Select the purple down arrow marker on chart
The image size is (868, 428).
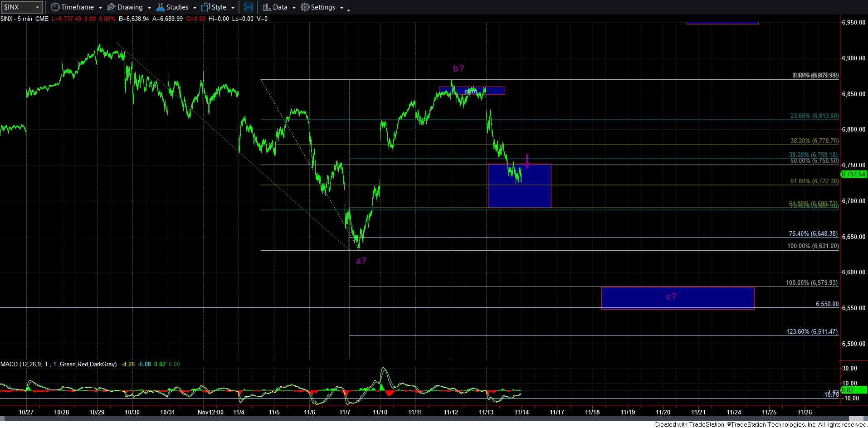tap(527, 161)
